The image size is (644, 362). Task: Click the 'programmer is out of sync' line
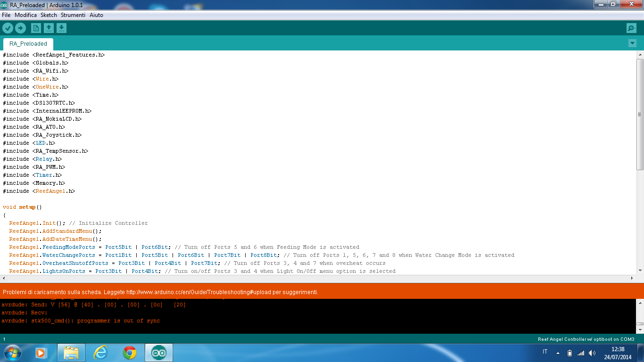click(81, 321)
